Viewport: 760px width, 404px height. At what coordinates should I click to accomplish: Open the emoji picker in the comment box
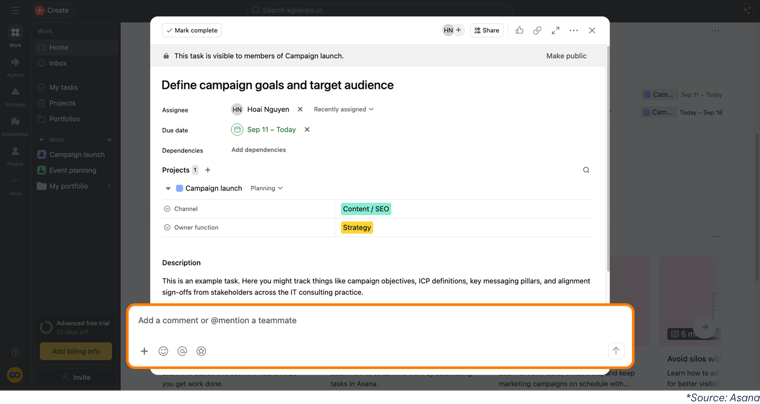point(163,351)
